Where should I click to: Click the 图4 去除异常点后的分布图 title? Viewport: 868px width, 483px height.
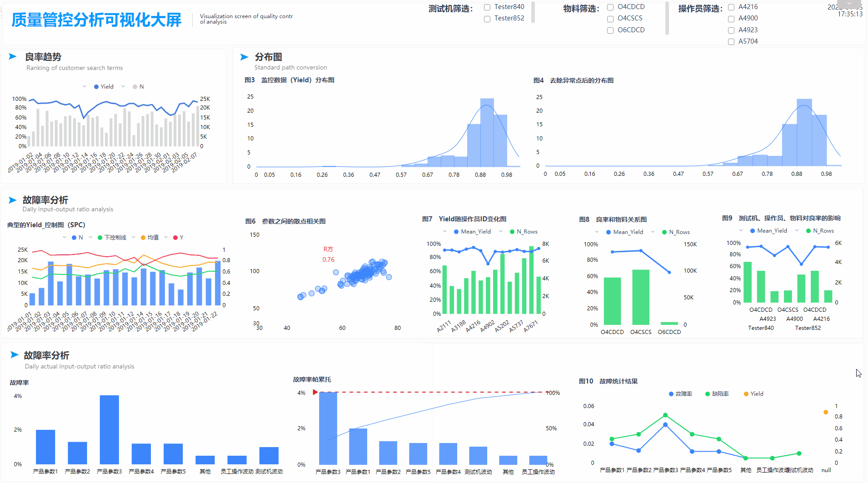[574, 80]
